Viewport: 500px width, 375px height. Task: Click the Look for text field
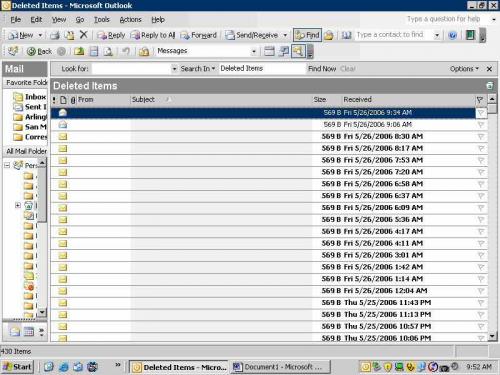pyautogui.click(x=131, y=69)
